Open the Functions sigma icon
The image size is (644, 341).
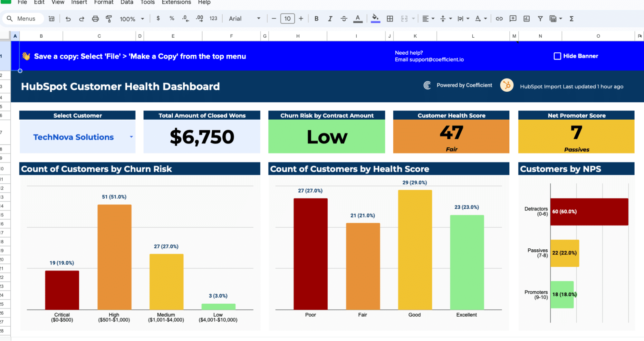pos(572,19)
